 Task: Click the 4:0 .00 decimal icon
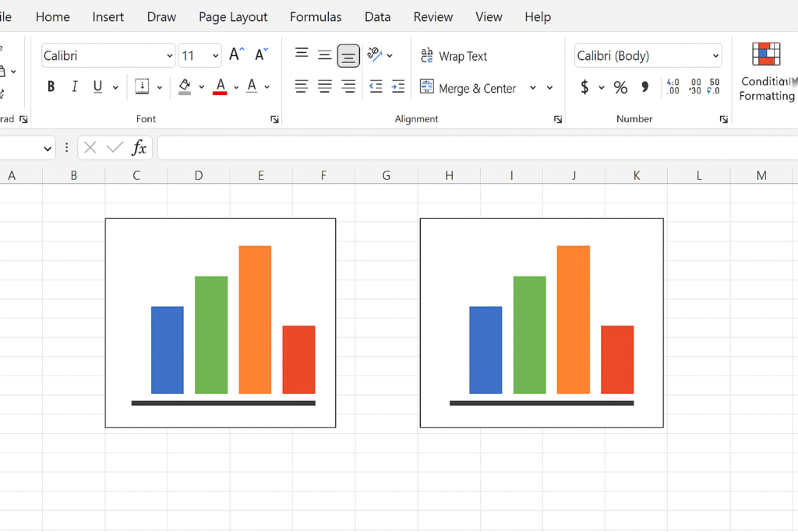click(x=673, y=86)
